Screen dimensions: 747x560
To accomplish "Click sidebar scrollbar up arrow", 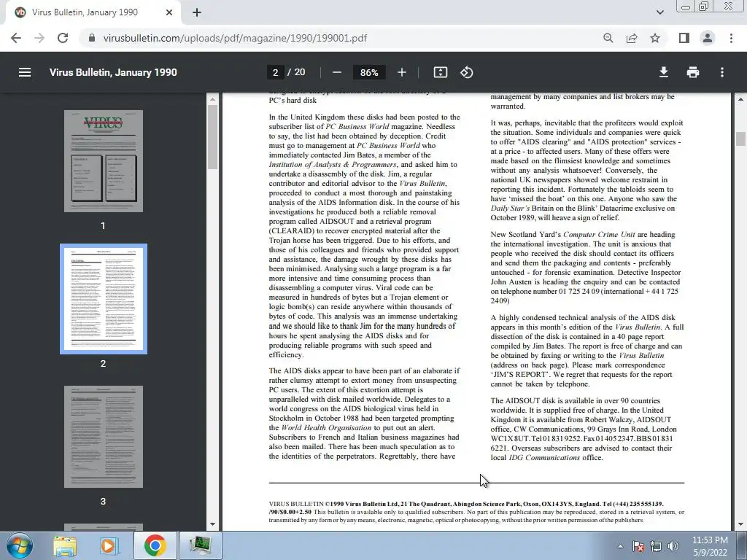I will [212, 99].
